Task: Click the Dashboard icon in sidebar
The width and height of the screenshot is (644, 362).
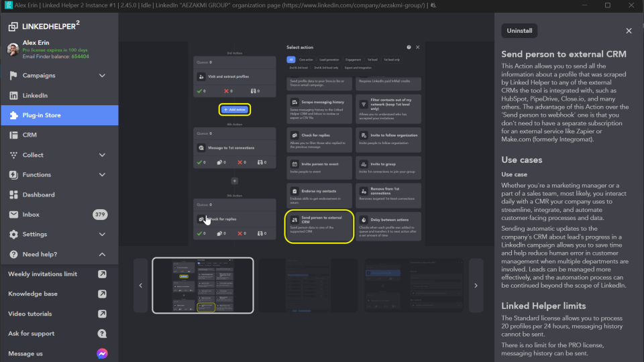Action: pos(13,195)
